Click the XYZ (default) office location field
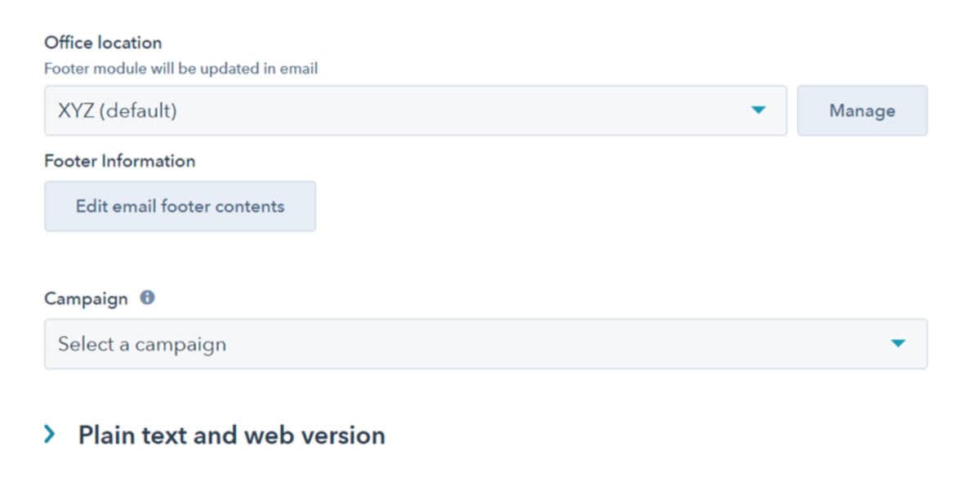The image size is (980, 496). (x=327, y=110)
